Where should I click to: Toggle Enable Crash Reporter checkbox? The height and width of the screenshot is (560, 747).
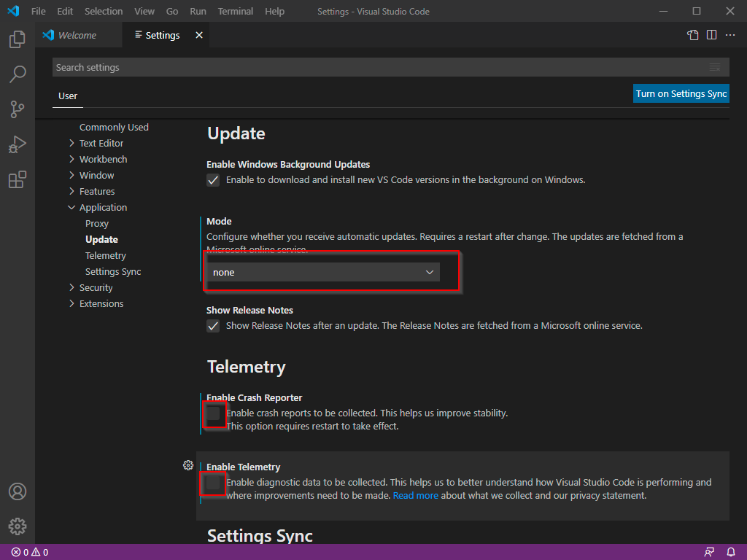pyautogui.click(x=213, y=413)
